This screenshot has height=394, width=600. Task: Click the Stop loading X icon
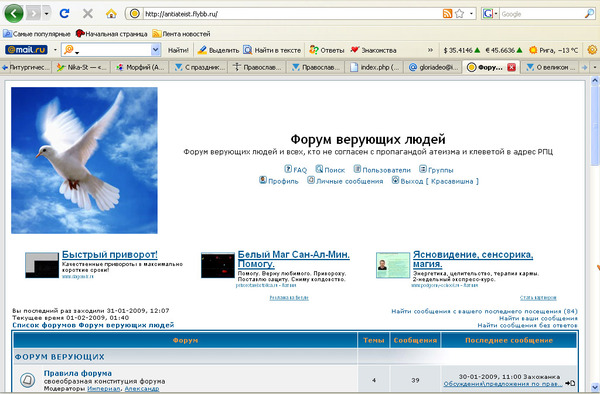88,14
